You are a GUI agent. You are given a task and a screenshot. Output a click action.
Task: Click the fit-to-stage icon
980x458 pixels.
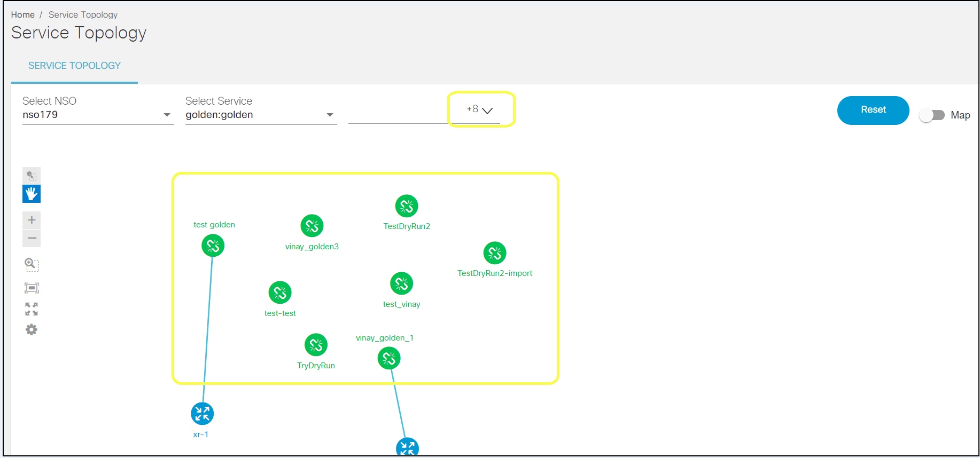pos(32,288)
